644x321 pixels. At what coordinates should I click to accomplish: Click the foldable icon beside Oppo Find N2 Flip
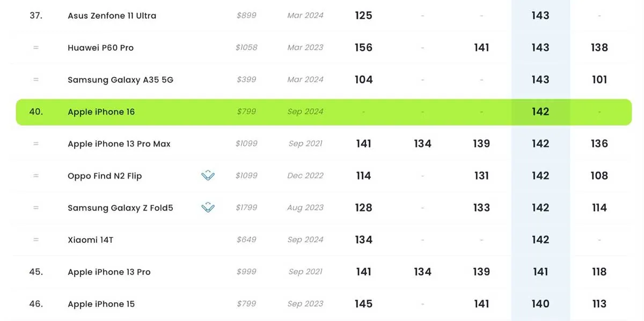[x=208, y=176]
